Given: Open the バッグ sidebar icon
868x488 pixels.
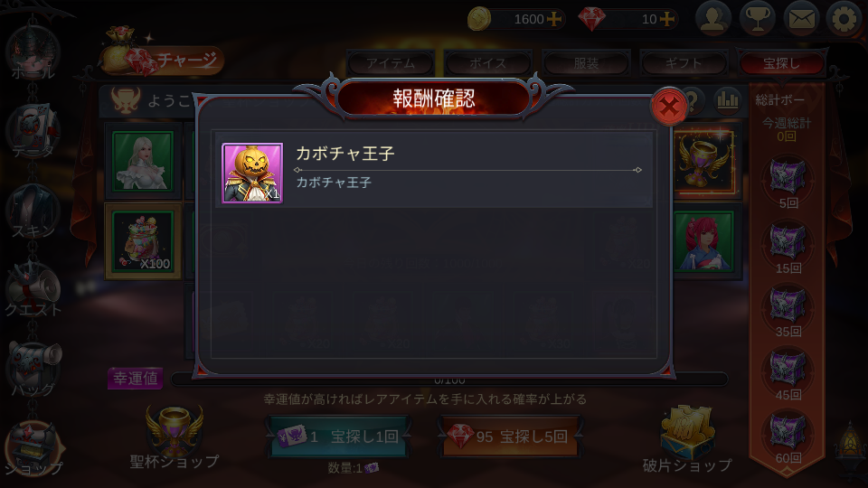Looking at the screenshot, I should pyautogui.click(x=33, y=370).
